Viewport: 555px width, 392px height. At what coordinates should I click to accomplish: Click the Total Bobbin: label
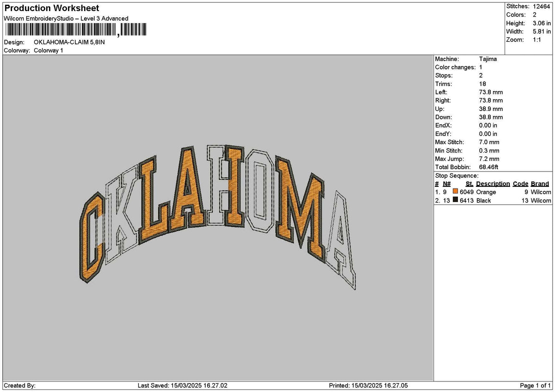point(453,167)
